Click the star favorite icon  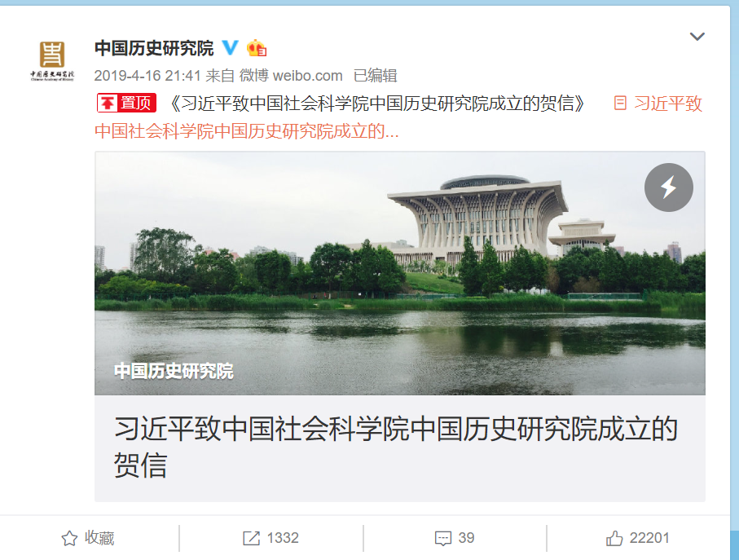pyautogui.click(x=69, y=538)
